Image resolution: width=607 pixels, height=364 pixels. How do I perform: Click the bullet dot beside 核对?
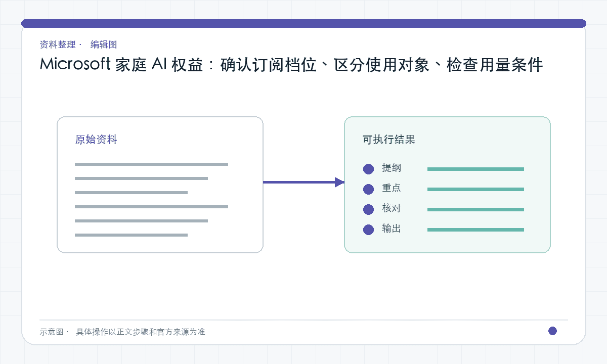[368, 209]
